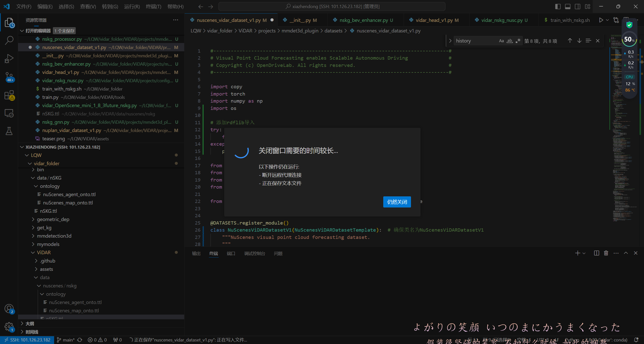Kill terminal with trash icon

(x=606, y=253)
